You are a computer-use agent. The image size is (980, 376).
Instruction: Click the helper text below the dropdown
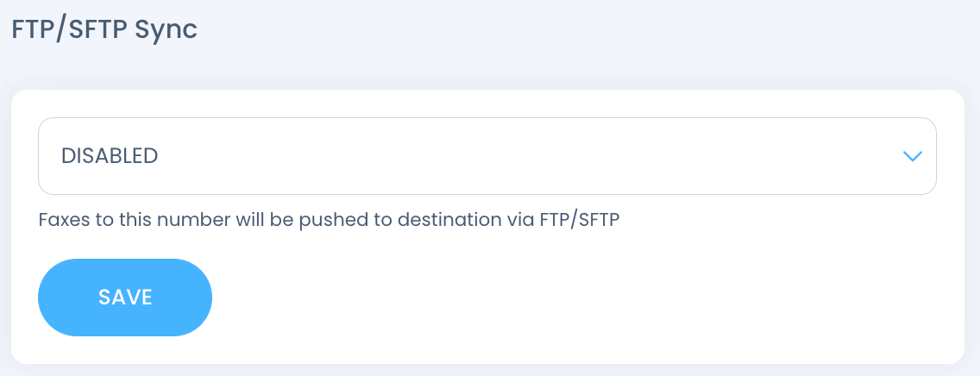tap(330, 219)
